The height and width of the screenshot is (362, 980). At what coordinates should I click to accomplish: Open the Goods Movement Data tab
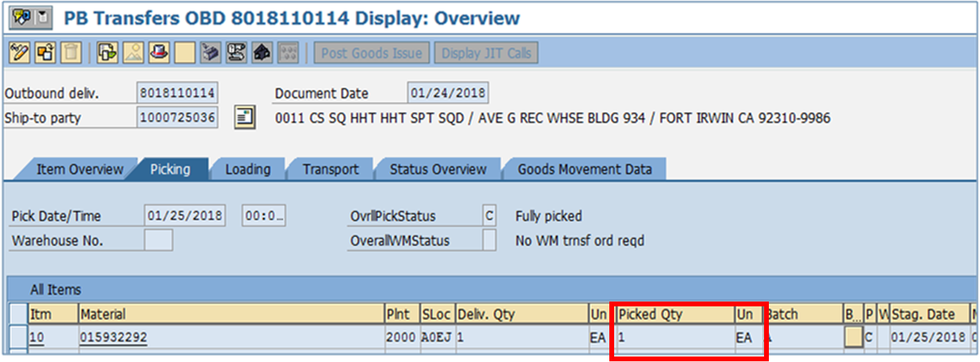[585, 169]
